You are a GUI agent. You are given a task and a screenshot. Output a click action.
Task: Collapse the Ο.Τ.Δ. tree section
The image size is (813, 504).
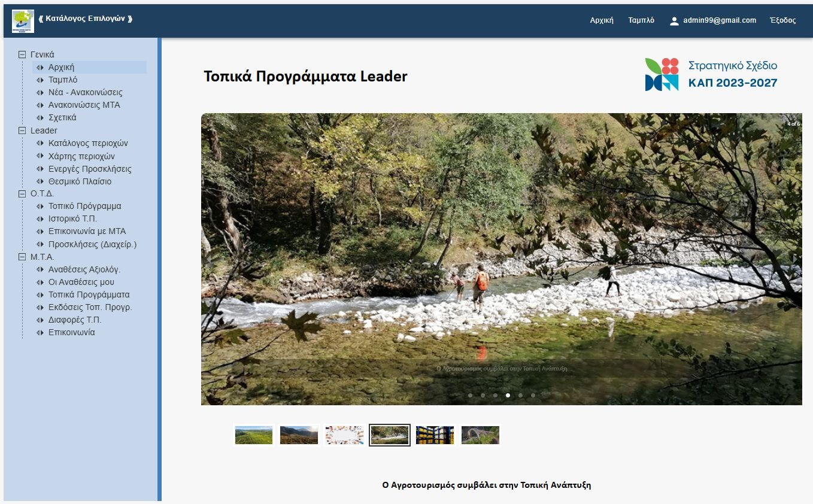pyautogui.click(x=23, y=193)
